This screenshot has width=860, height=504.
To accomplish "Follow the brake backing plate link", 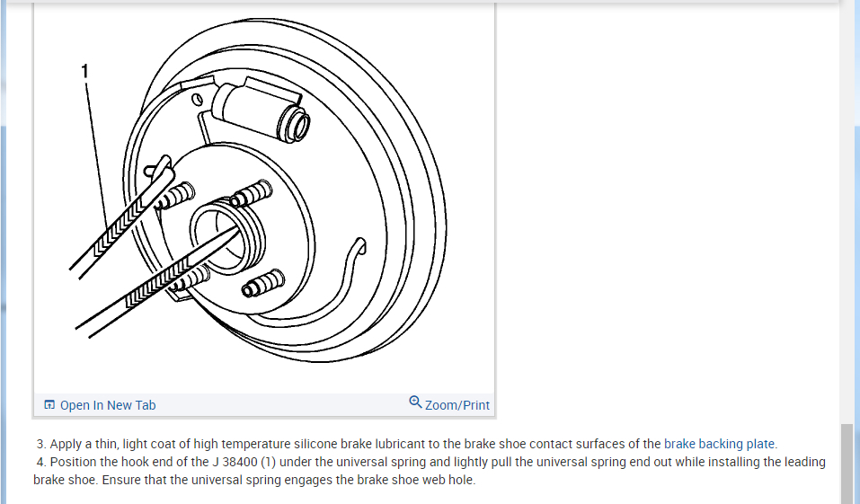I will [x=719, y=444].
